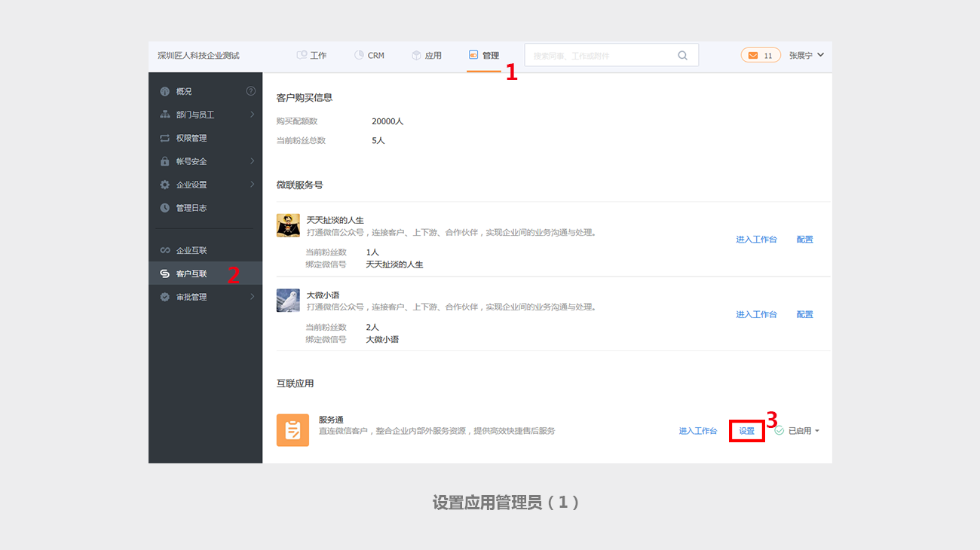
Task: Open 企业互联 in the sidebar
Action: pos(205,250)
